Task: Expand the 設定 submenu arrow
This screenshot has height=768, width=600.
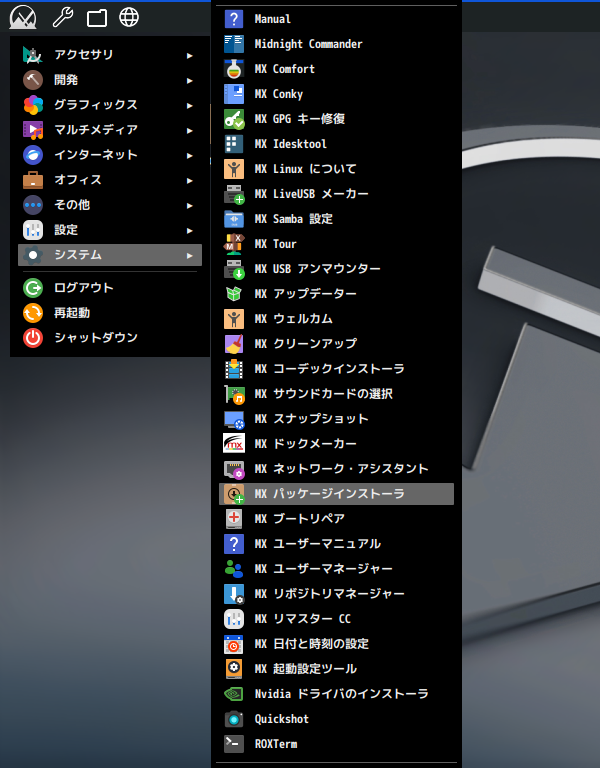Action: pyautogui.click(x=190, y=230)
